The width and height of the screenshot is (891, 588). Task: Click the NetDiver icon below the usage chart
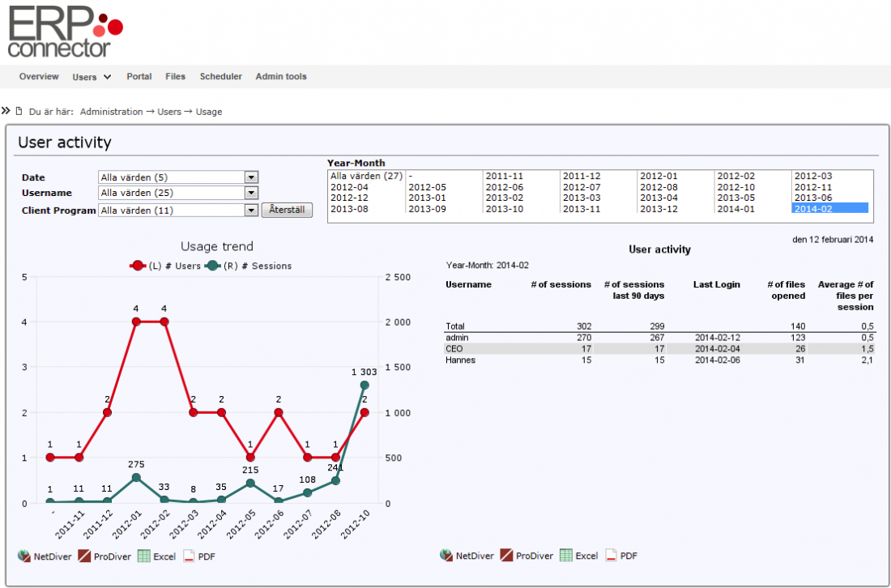pyautogui.click(x=24, y=556)
